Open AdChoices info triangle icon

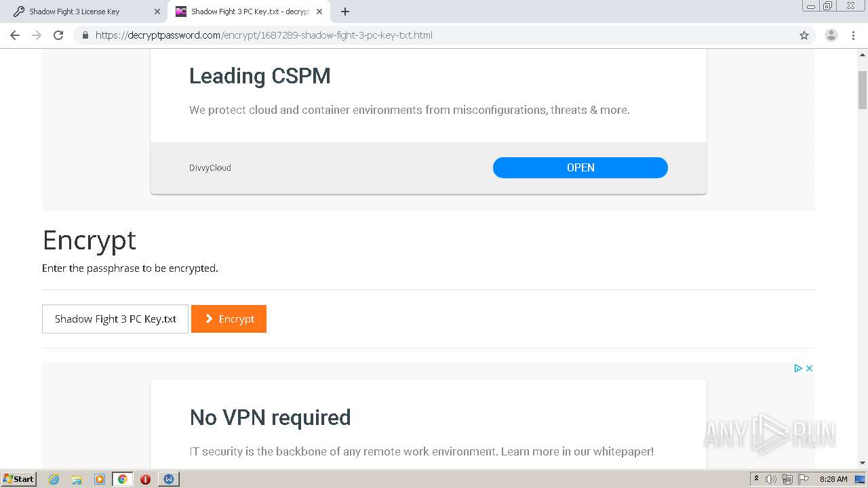(798, 368)
